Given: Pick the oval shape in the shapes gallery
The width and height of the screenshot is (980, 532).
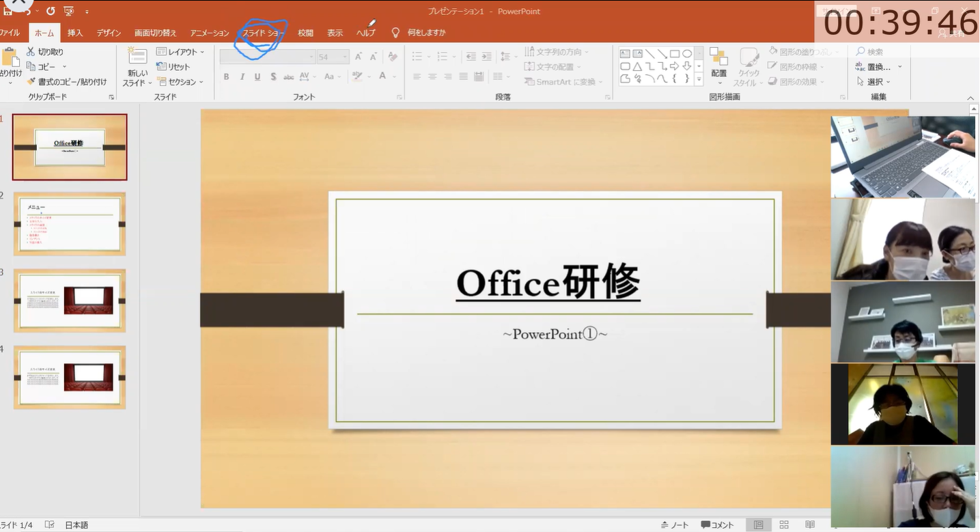Looking at the screenshot, I should pos(687,53).
